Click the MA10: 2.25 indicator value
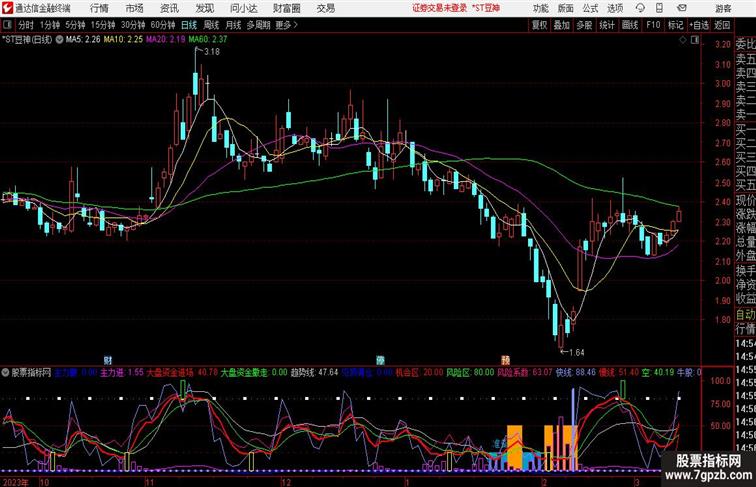756x487 pixels. [x=123, y=40]
